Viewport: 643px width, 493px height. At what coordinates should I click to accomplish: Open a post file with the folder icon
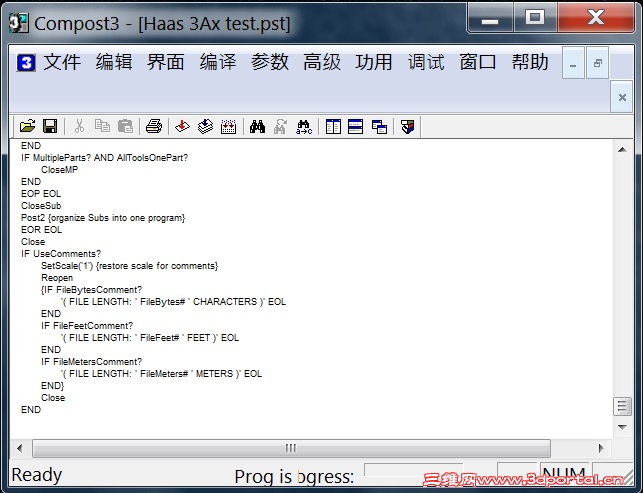point(27,126)
